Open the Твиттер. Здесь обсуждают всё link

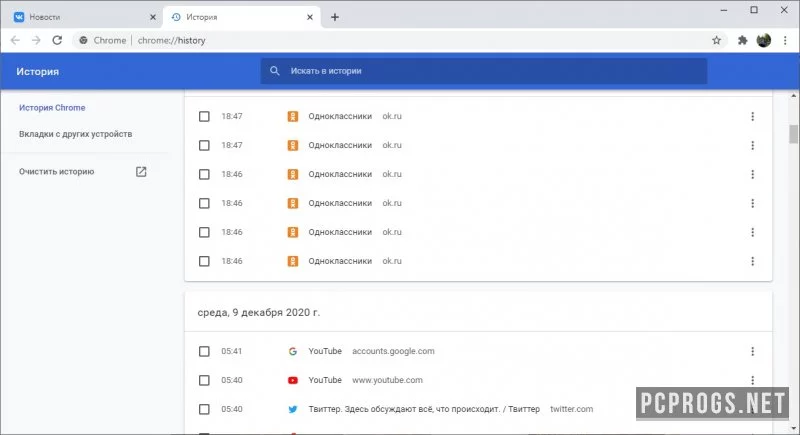pos(424,409)
